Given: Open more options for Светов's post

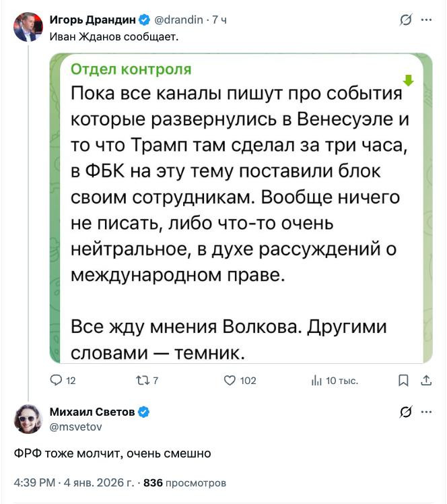Looking at the screenshot, I should (x=426, y=412).
